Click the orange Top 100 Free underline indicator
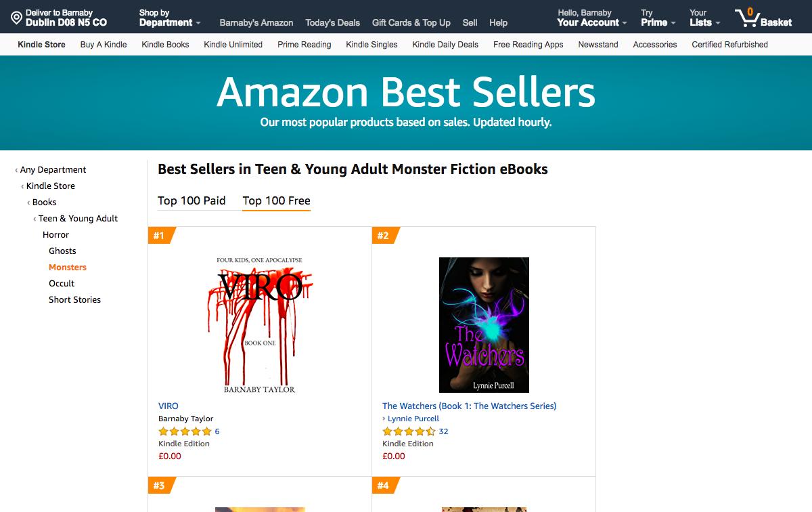The image size is (812, 512). (x=276, y=211)
